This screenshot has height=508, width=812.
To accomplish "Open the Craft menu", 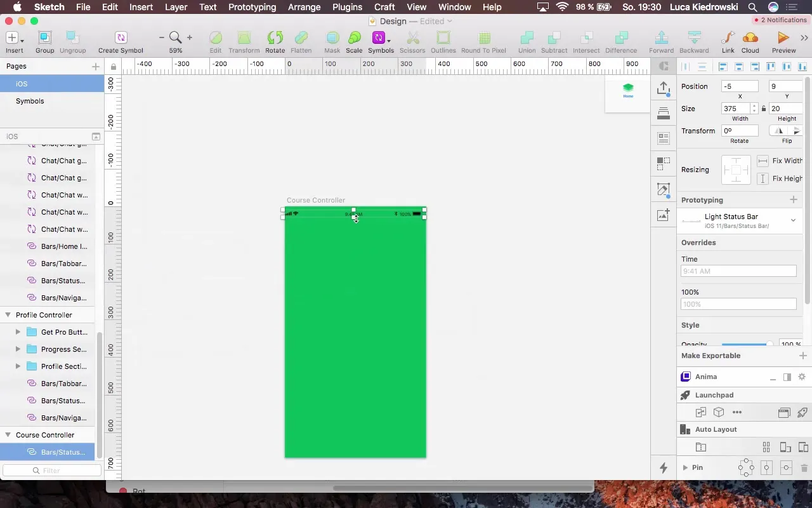I will tap(384, 7).
